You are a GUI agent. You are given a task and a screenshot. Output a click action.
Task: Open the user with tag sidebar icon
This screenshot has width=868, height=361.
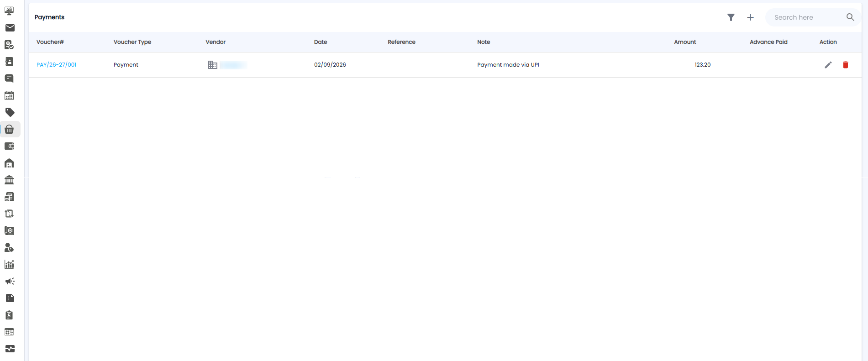coord(9,247)
